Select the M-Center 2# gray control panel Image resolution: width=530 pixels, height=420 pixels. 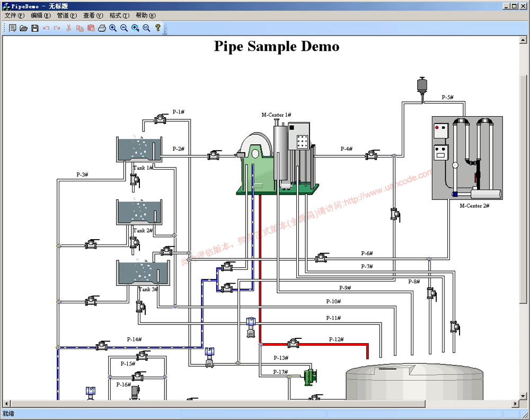pyautogui.click(x=466, y=158)
